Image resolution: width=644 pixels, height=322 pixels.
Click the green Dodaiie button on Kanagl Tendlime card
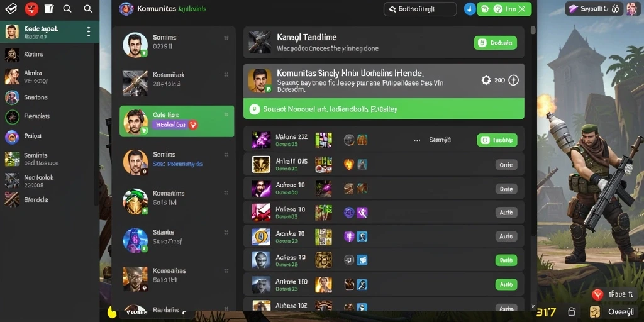[x=496, y=43]
